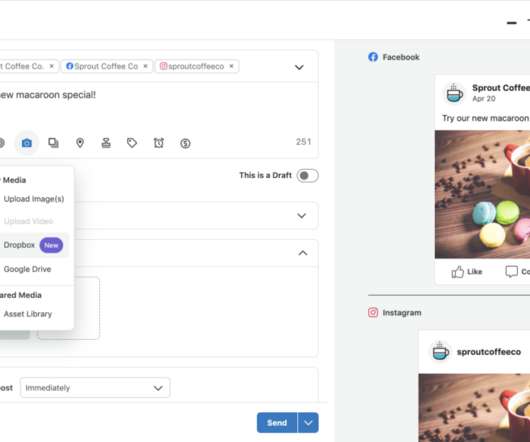Click the Instagram preview header icon
Image resolution: width=530 pixels, height=442 pixels.
(373, 313)
